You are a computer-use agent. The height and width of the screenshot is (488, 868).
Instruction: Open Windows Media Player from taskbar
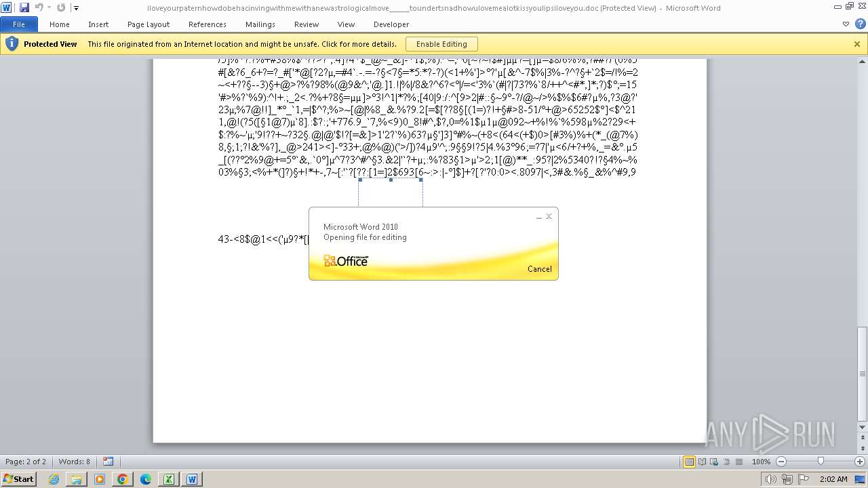coord(100,479)
